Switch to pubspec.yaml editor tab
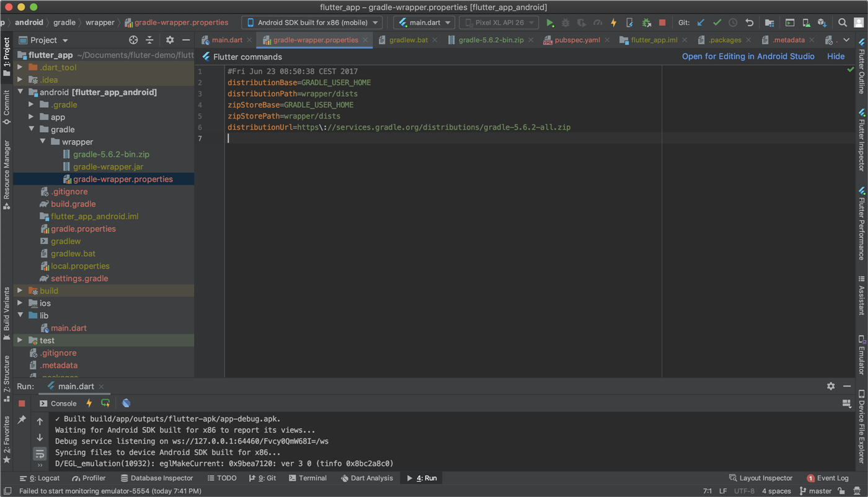Screen dimensions: 868x497 click(x=577, y=40)
